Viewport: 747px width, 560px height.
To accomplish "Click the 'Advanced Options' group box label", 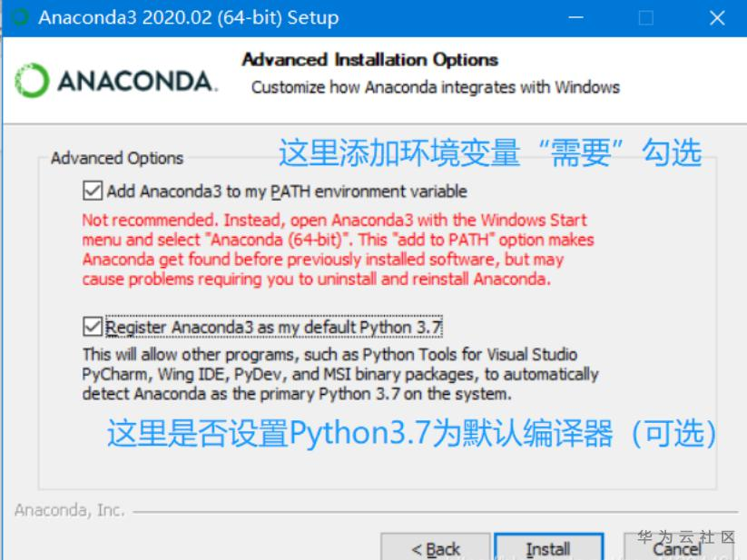I will (117, 158).
